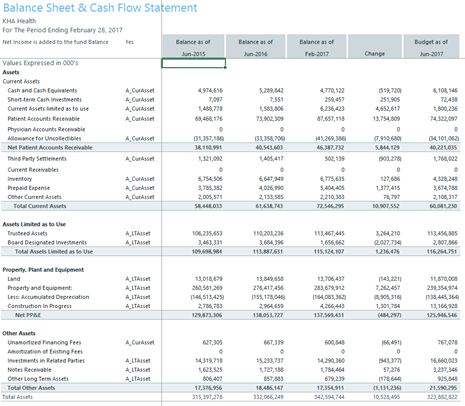Click the Balance Sheet & Cash Flow Statement title

100,8
